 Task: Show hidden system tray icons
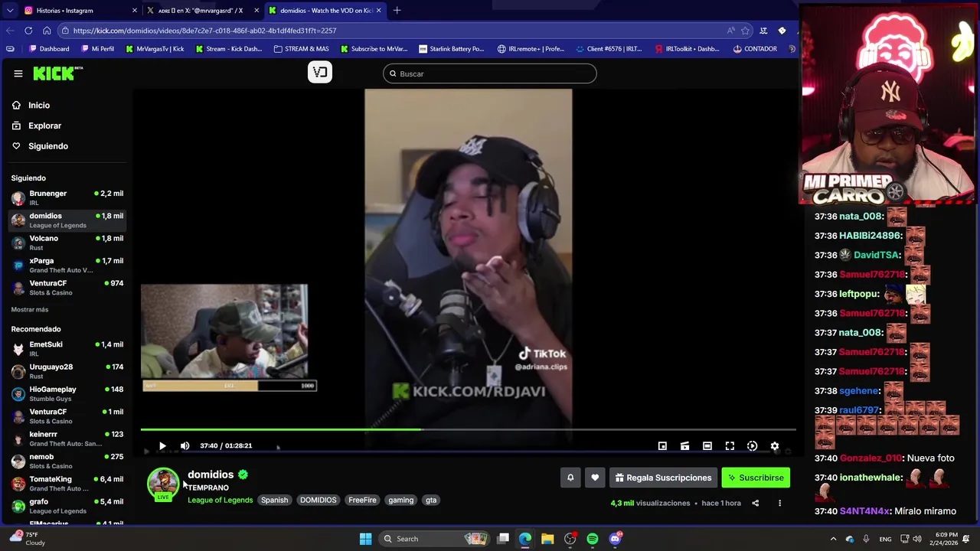[833, 539]
